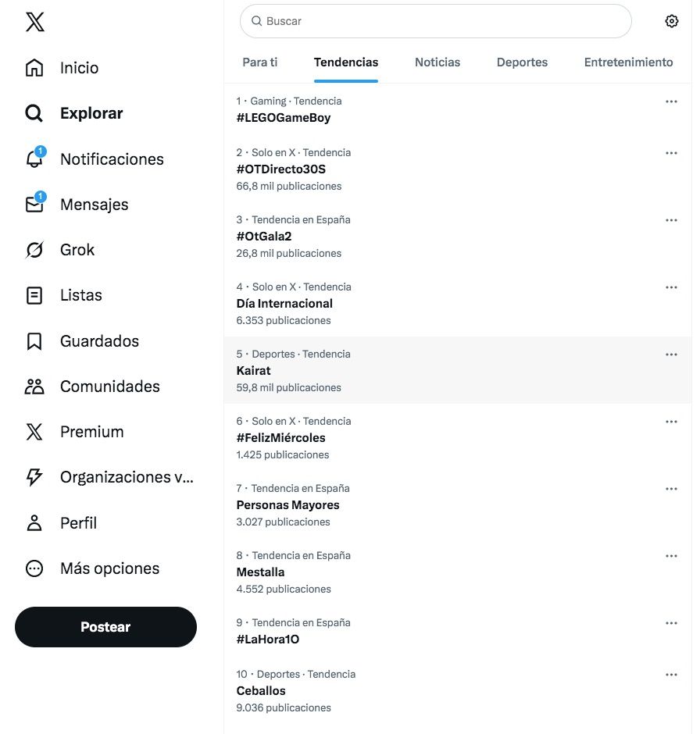Open Mensajes envelope icon

tap(34, 205)
